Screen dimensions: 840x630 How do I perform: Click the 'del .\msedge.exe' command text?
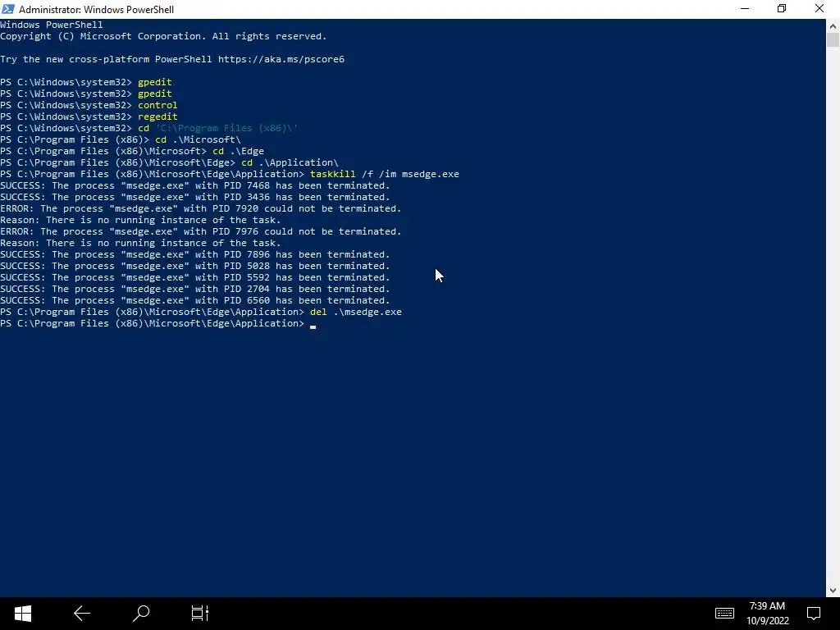tap(356, 312)
